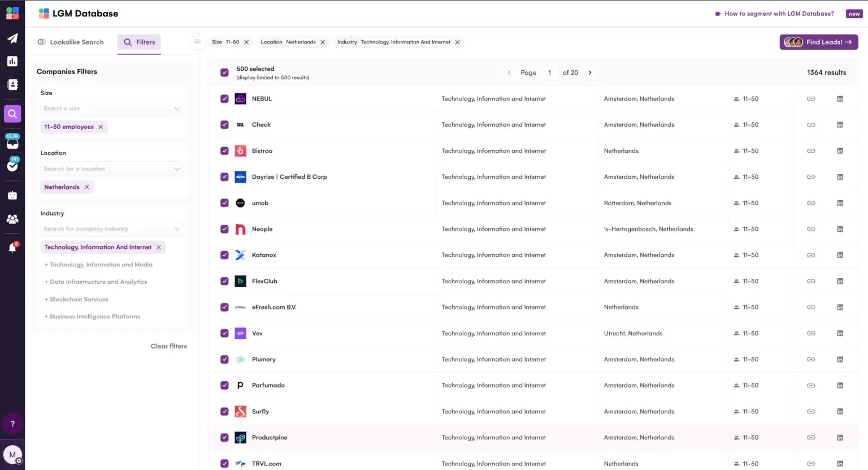Open the Search for a location dropdown
The width and height of the screenshot is (868, 470).
tap(112, 169)
